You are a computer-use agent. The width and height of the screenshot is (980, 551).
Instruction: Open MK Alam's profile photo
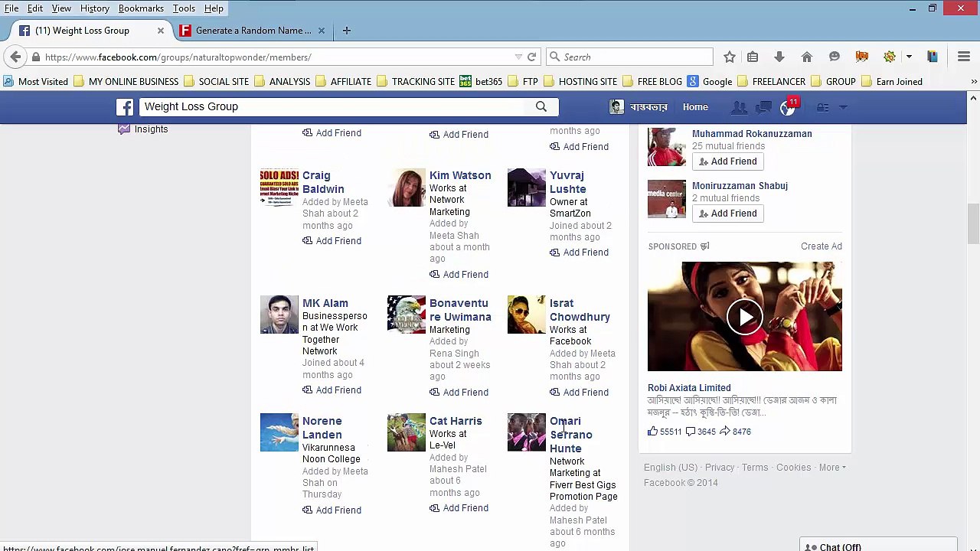tap(279, 315)
